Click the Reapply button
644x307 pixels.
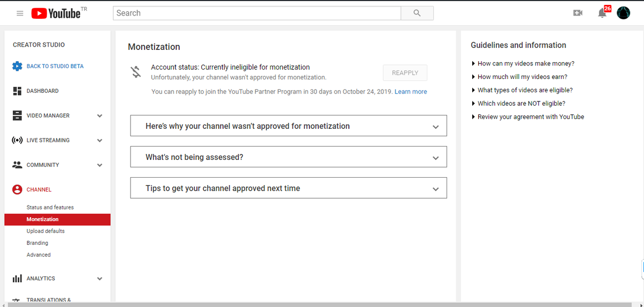click(x=405, y=73)
